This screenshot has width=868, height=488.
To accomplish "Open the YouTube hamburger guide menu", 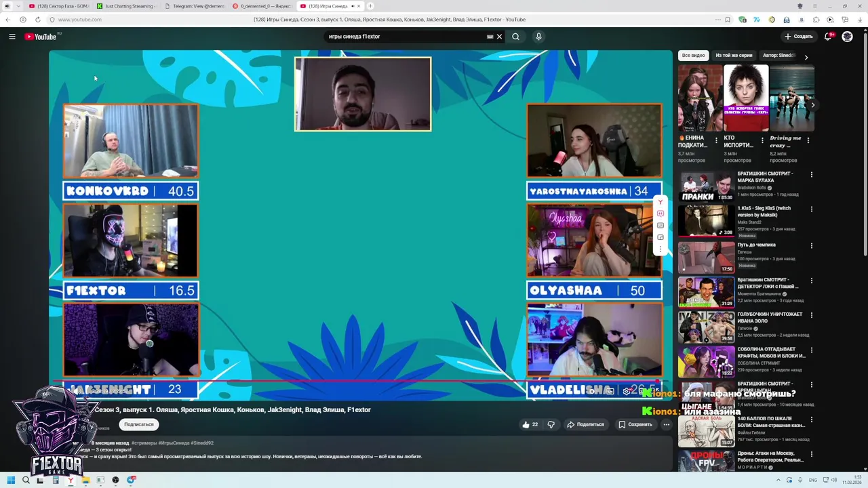I will [x=12, y=37].
